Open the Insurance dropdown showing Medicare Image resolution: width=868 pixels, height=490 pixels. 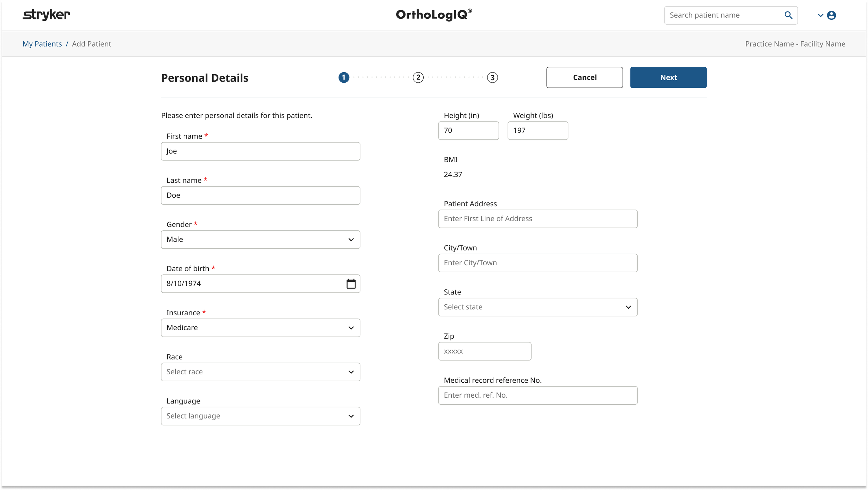click(x=260, y=328)
